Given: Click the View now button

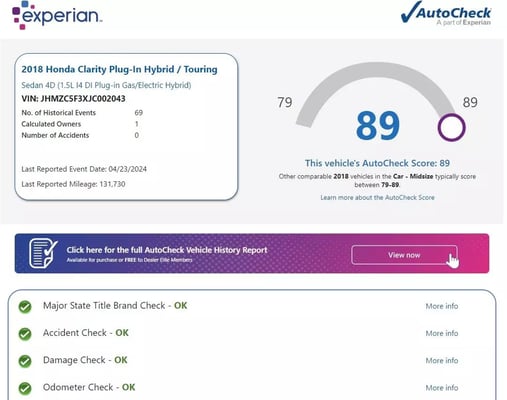Looking at the screenshot, I should click(404, 255).
